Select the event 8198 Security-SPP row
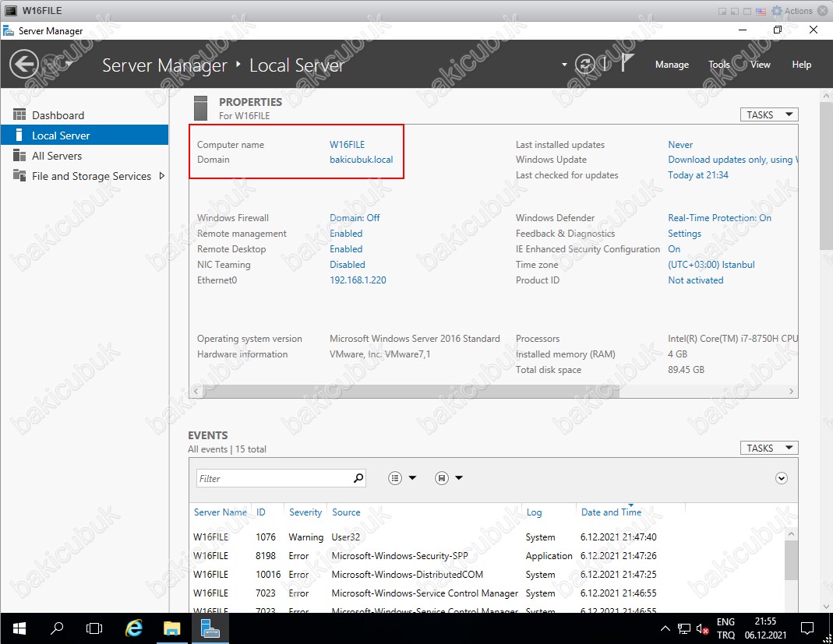This screenshot has height=644, width=833. [x=486, y=555]
